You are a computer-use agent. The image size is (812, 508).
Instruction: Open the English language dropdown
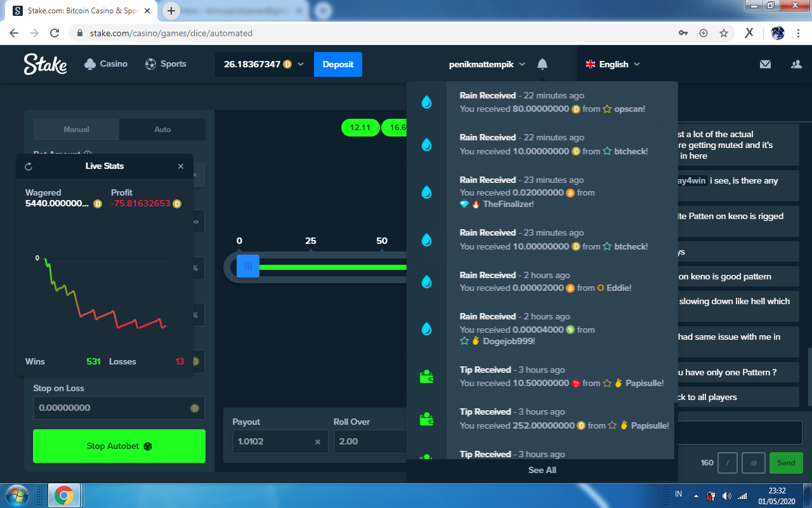click(x=613, y=64)
